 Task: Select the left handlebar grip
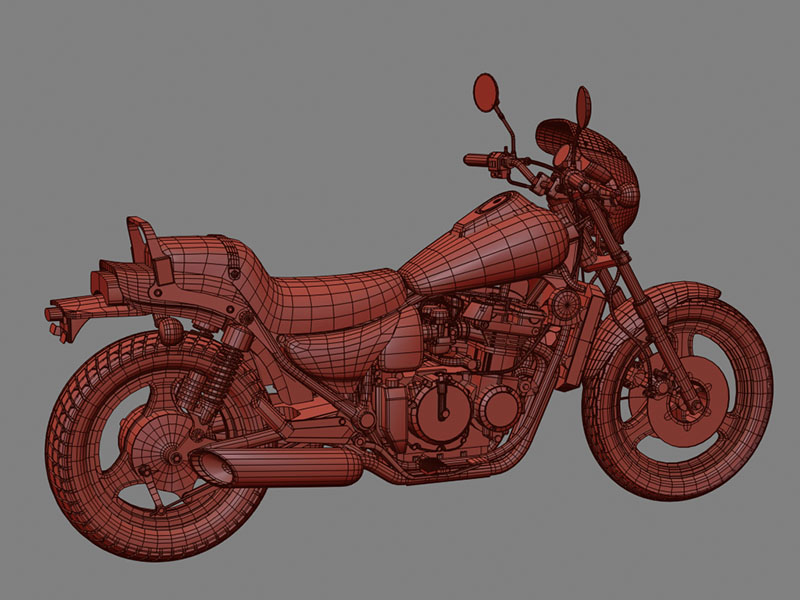[x=477, y=160]
